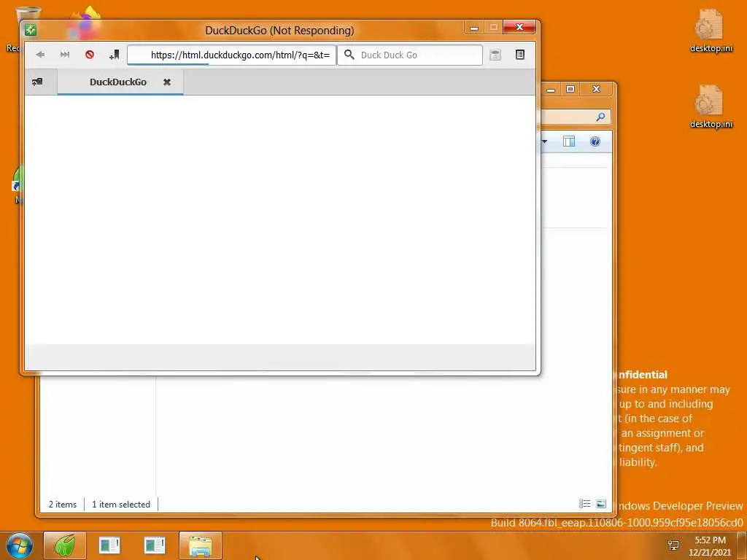Image resolution: width=747 pixels, height=560 pixels.
Task: Select the DuckDuckGo tab
Action: [x=118, y=82]
